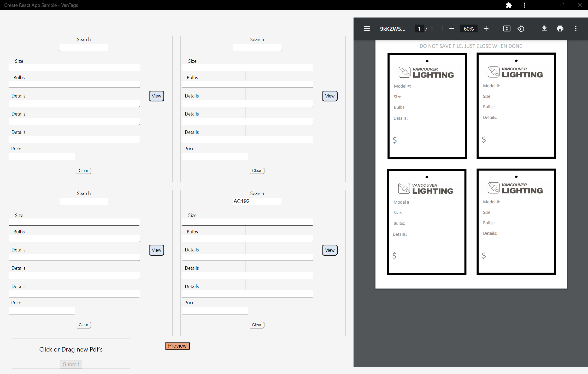588x374 pixels.
Task: Click the top-left View button
Action: point(156,96)
